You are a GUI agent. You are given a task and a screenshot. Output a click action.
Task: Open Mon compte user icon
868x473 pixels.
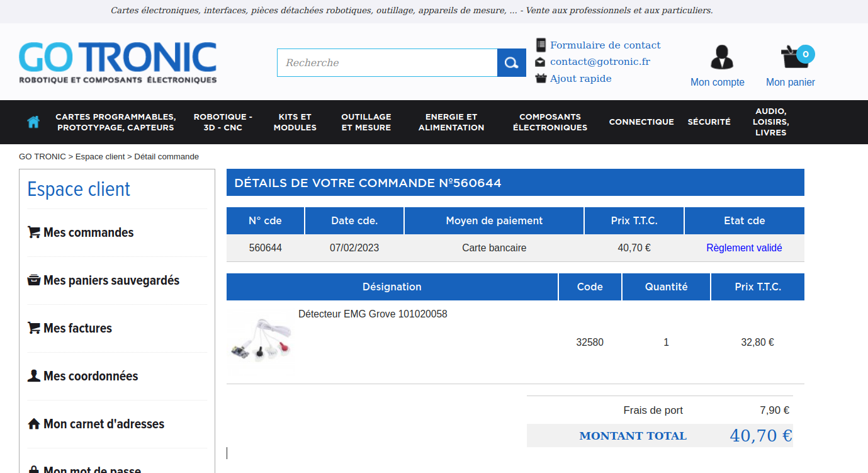(x=721, y=57)
